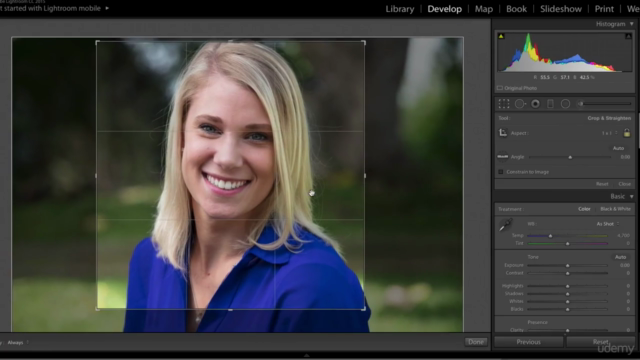Click Auto in the Tone section

click(x=620, y=257)
